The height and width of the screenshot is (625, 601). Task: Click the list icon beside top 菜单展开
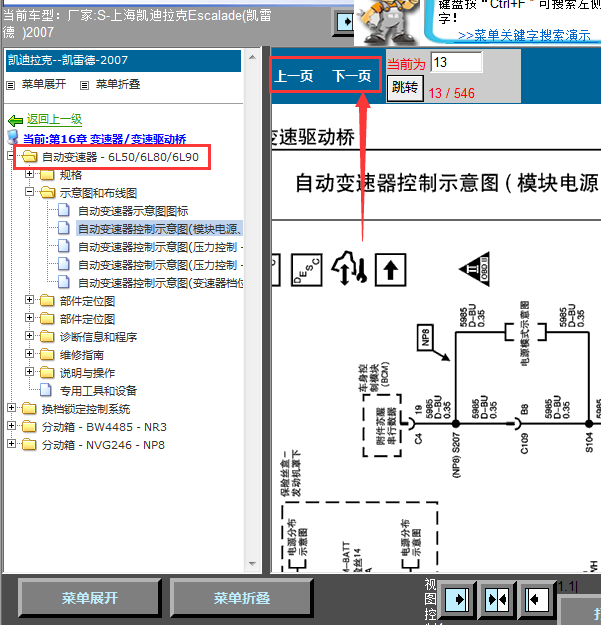[x=11, y=85]
